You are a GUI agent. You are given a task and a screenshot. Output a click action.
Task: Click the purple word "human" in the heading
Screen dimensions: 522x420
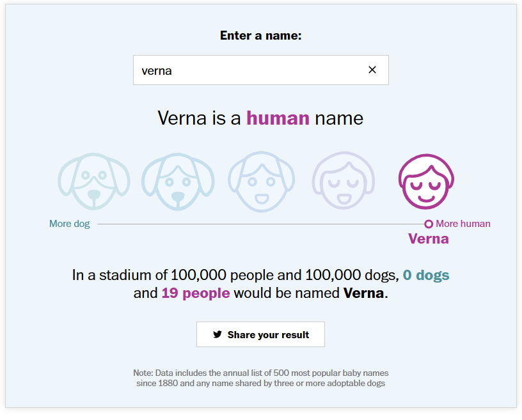point(278,118)
